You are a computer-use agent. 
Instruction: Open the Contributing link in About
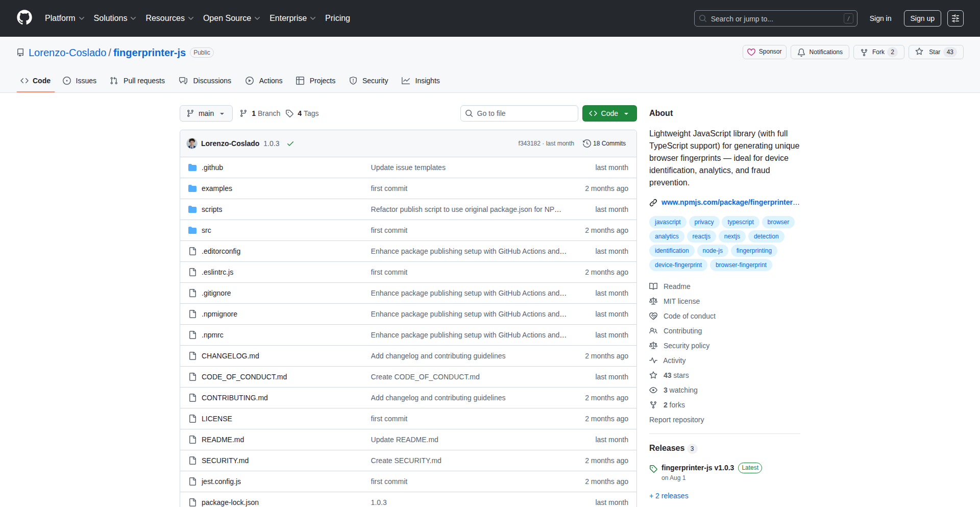click(676, 331)
